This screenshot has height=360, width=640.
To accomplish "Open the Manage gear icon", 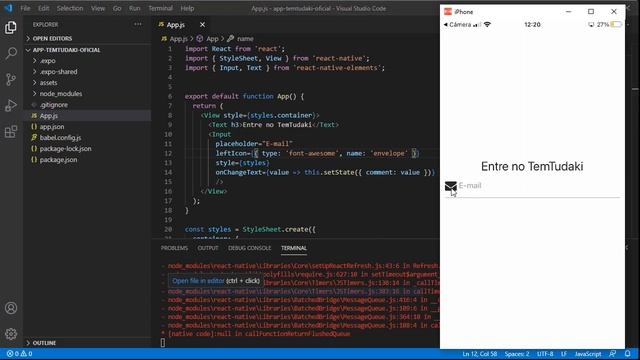I will tap(11, 334).
